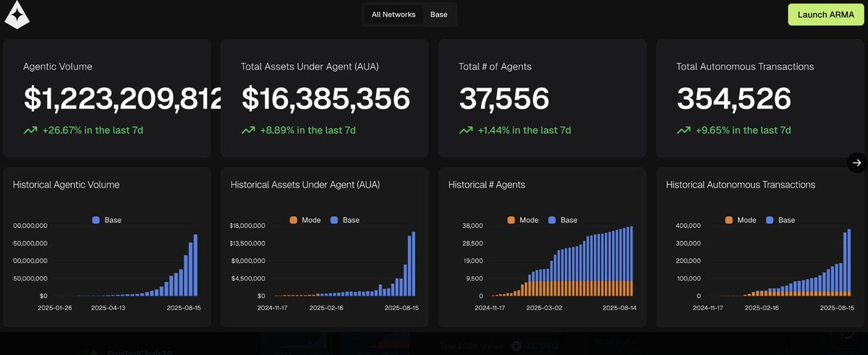Select the All Networks tab
Viewport: 868px width, 355px height.
point(393,14)
